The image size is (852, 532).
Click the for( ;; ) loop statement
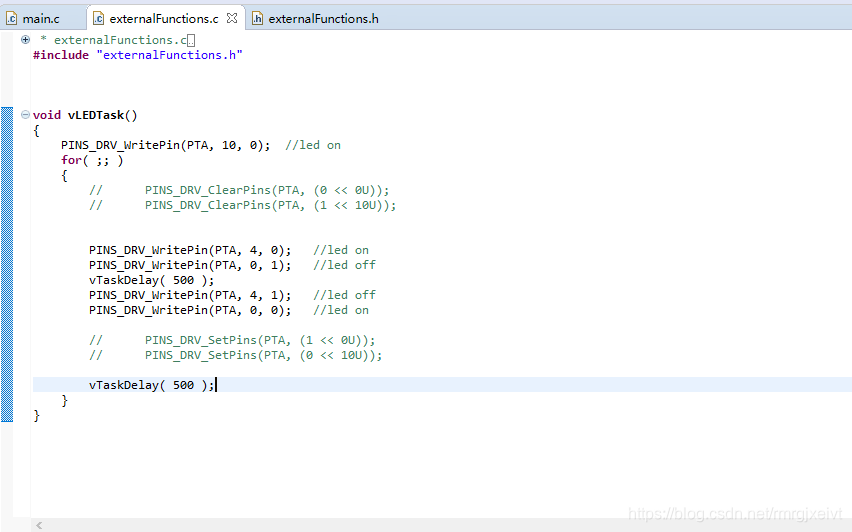[92, 160]
